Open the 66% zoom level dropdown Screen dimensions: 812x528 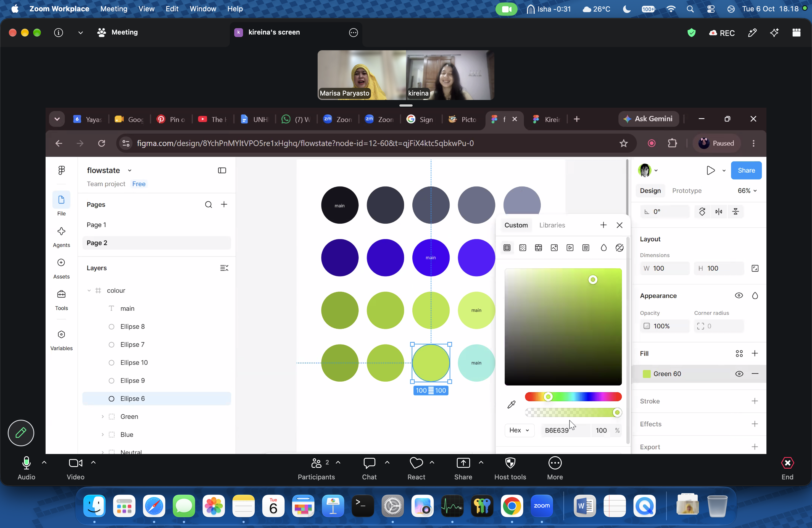point(747,191)
